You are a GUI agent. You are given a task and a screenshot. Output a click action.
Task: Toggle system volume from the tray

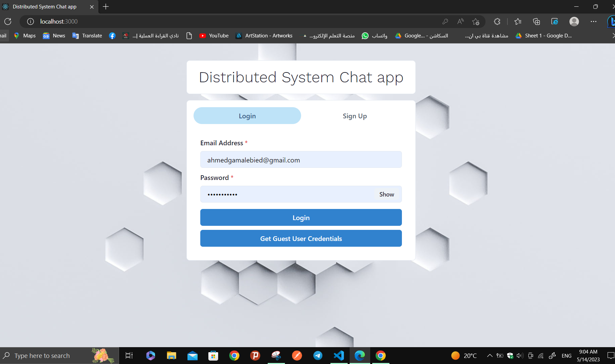520,355
